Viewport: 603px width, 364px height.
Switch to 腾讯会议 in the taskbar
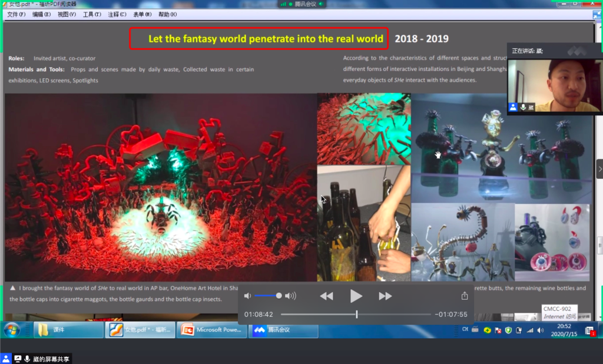tap(283, 330)
